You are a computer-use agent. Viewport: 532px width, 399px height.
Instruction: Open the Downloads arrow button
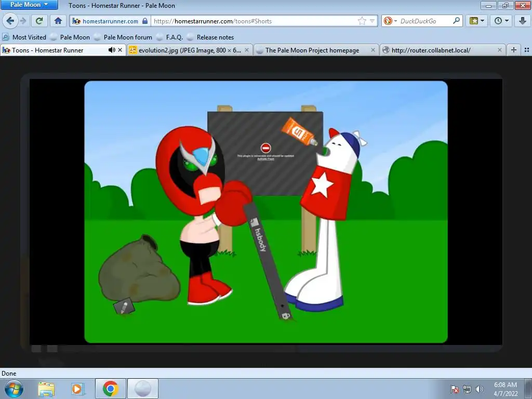[523, 21]
